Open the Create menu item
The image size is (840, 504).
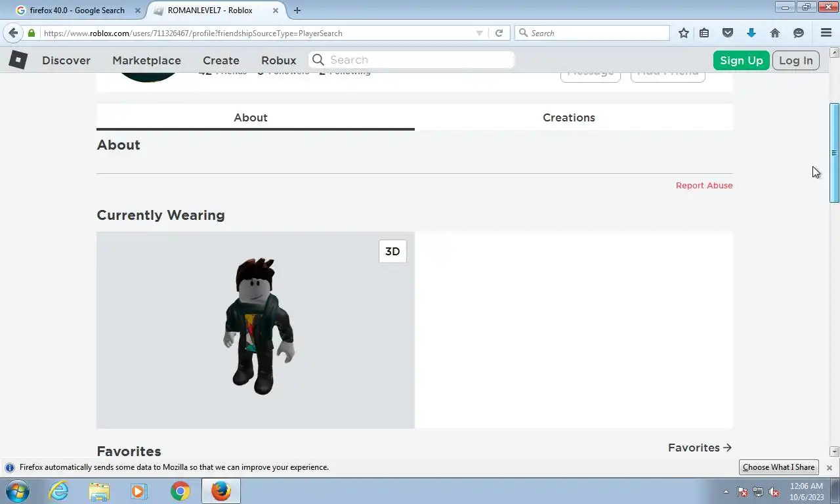click(x=221, y=60)
